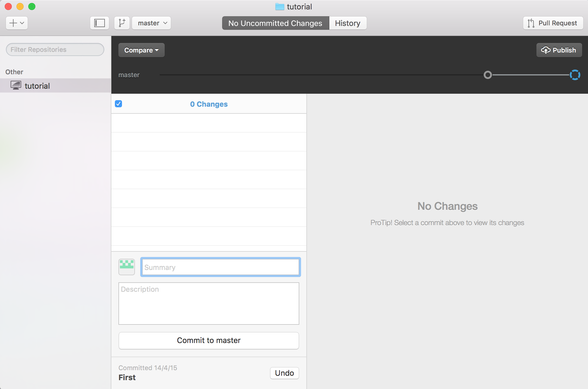Click the Description text area

pos(209,304)
